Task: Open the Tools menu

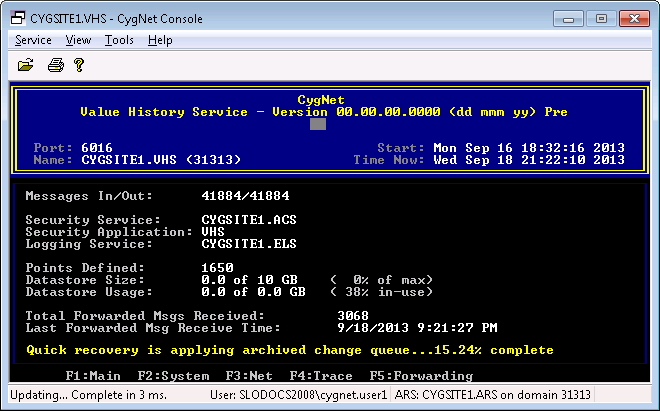Action: (119, 40)
